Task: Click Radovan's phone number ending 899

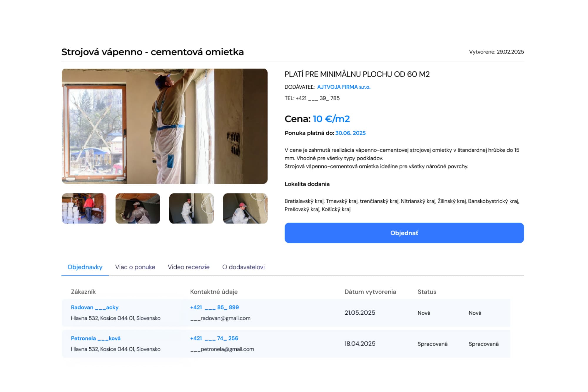Action: tap(214, 307)
